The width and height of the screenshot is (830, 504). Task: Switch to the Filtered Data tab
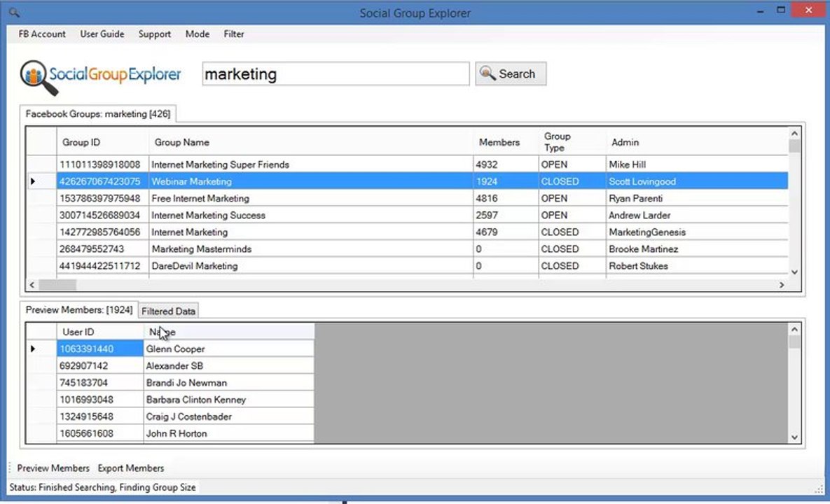point(168,311)
